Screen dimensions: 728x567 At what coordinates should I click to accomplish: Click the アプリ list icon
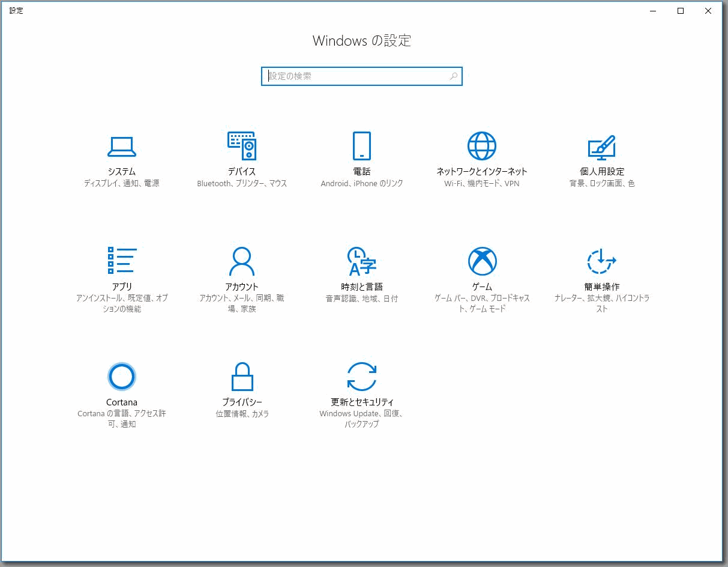pyautogui.click(x=122, y=261)
